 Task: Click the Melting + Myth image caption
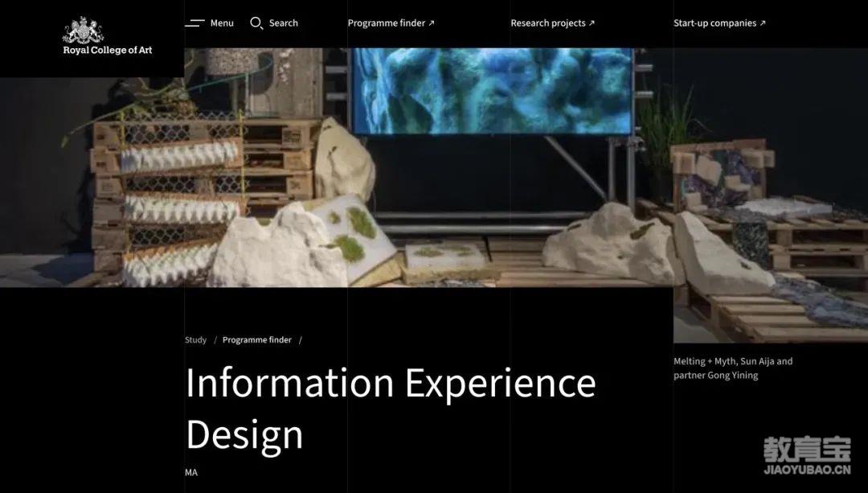pyautogui.click(x=733, y=368)
